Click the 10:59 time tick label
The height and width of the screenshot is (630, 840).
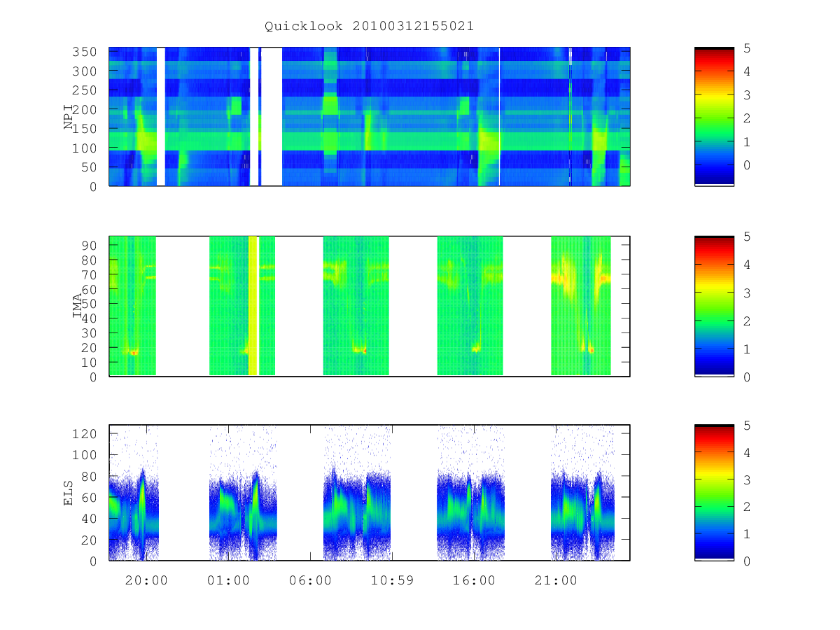[x=392, y=580]
